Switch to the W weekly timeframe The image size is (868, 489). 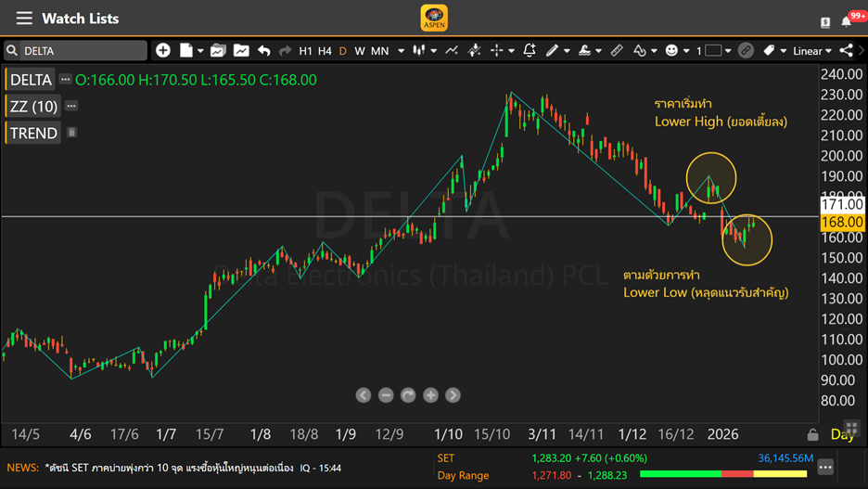[359, 51]
